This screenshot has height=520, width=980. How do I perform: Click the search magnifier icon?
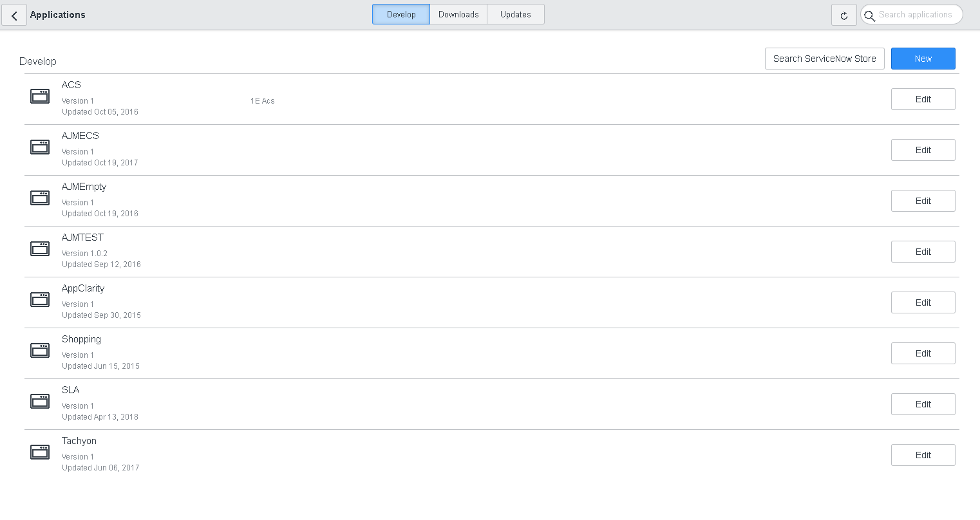(870, 15)
